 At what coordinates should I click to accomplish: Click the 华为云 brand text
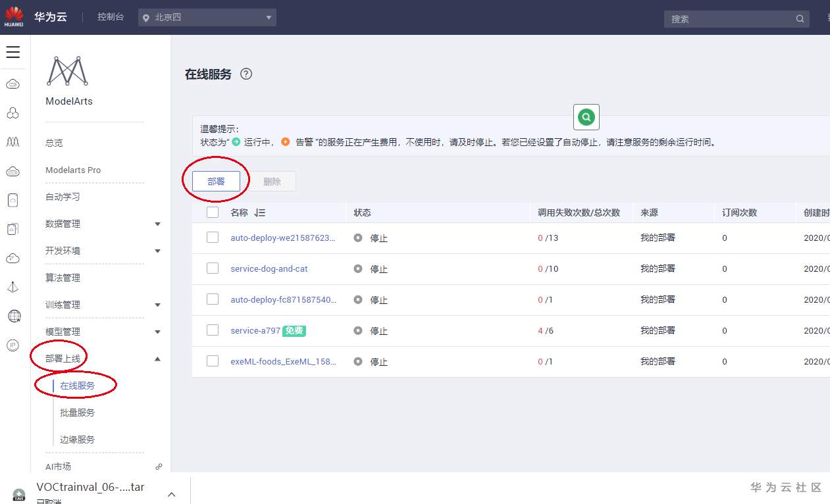pyautogui.click(x=51, y=17)
